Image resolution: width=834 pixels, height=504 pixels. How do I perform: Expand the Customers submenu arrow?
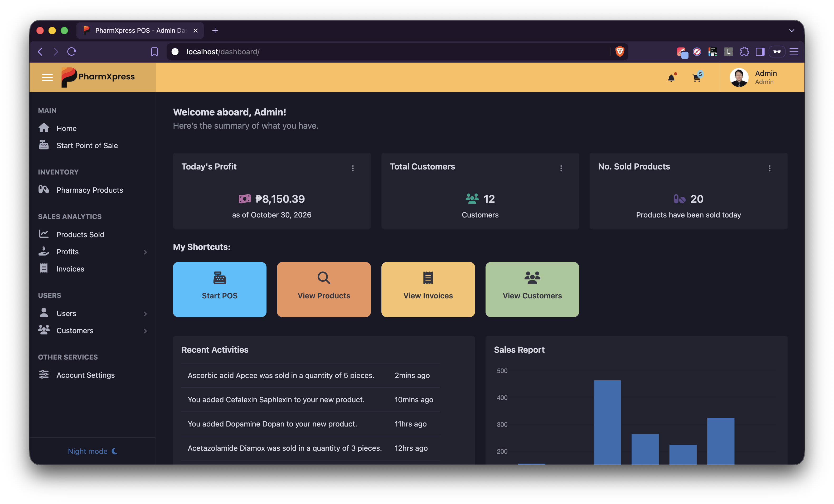(146, 331)
